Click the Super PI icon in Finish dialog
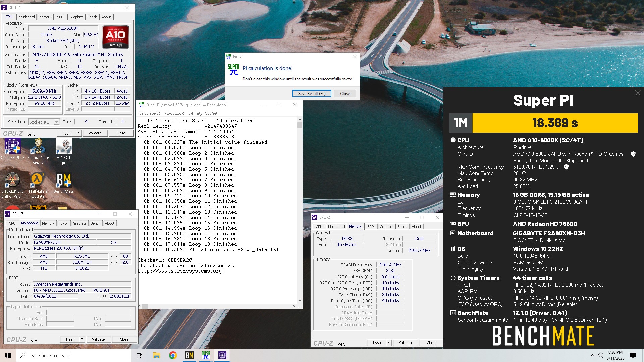644x362 pixels. (x=233, y=69)
